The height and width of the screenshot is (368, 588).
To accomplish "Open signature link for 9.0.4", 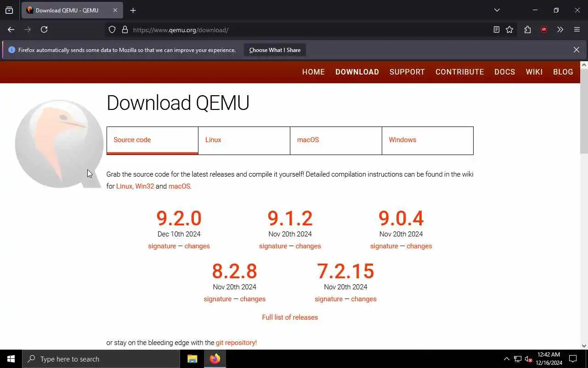I will tap(384, 246).
